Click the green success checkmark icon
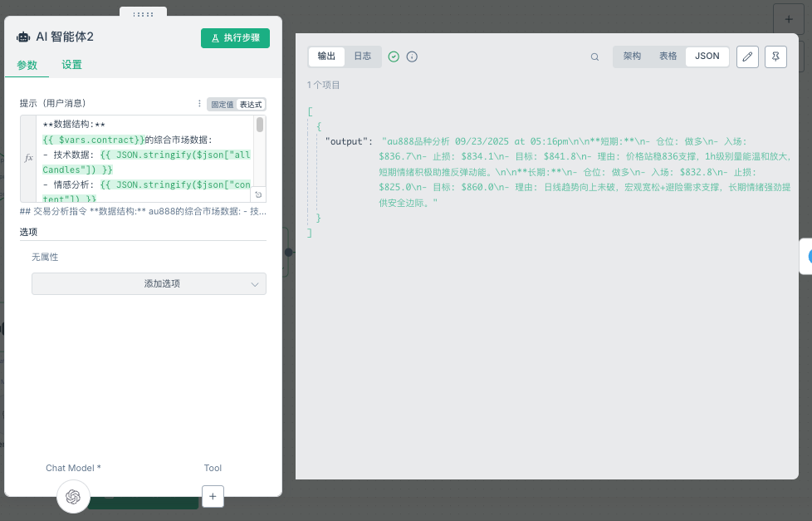Viewport: 812px width, 521px height. pos(394,57)
